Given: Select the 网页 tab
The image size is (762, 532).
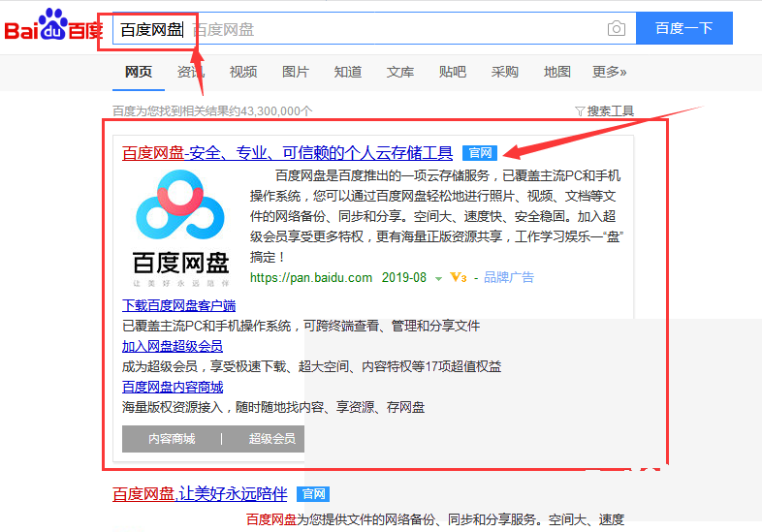Looking at the screenshot, I should (139, 72).
